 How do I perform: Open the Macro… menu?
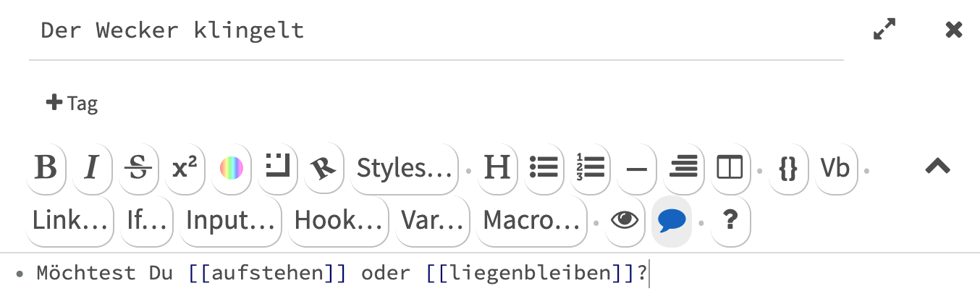point(531,221)
